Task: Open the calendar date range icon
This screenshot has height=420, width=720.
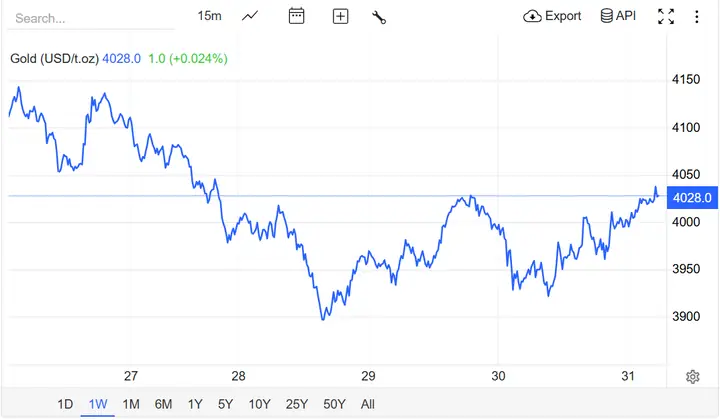Action: point(297,16)
